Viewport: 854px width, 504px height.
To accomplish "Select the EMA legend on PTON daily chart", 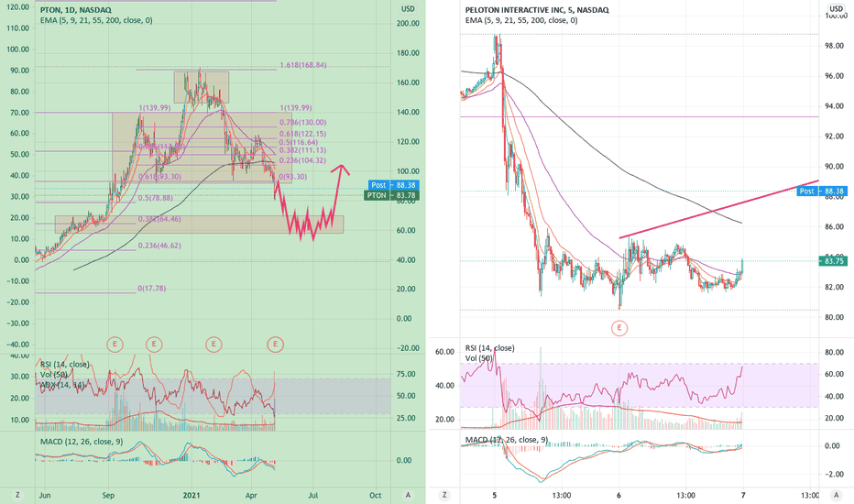I will pos(96,20).
